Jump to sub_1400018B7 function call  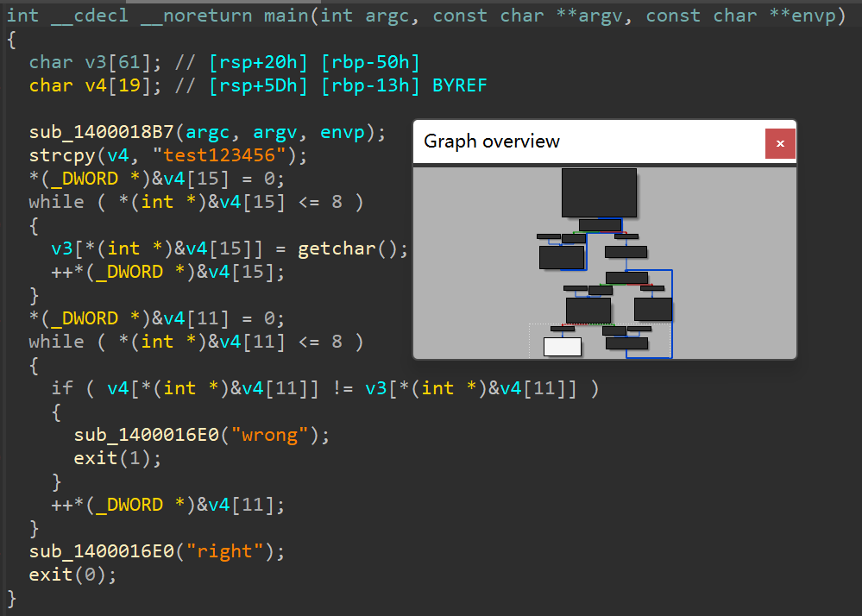click(103, 132)
